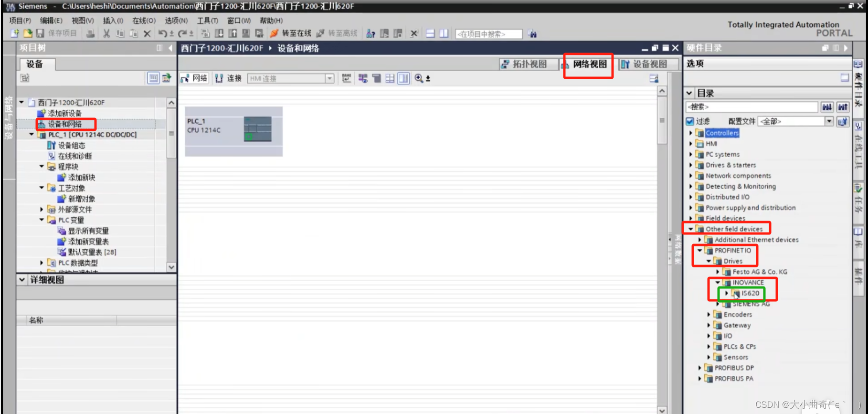
Task: Click the accessible devices icon
Action: [x=370, y=33]
